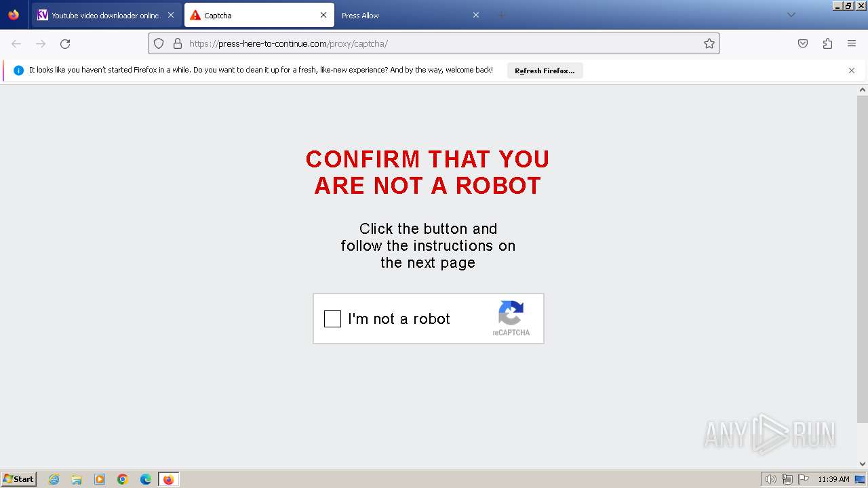Click the taskbar clock 11:39 AM
The height and width of the screenshot is (488, 868).
tap(833, 479)
